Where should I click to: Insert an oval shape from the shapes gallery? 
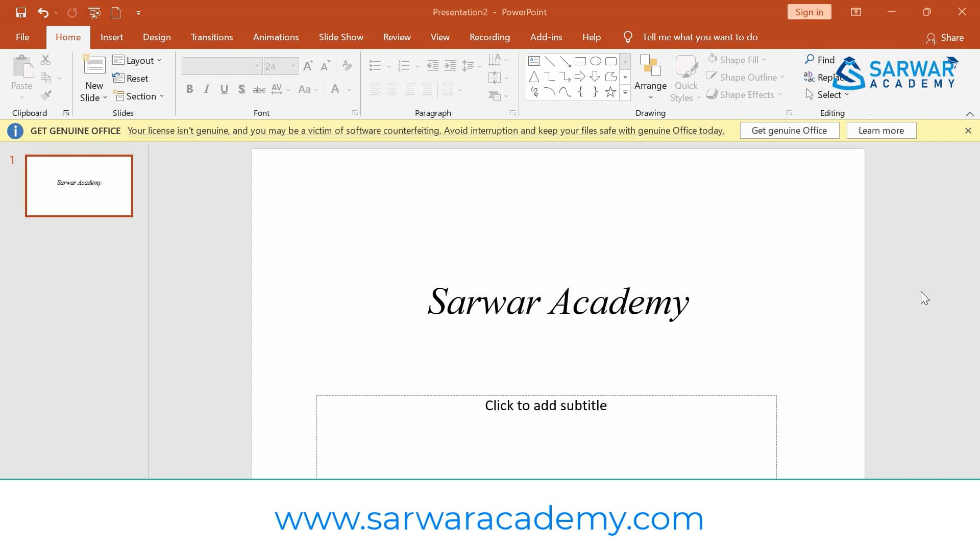(596, 60)
